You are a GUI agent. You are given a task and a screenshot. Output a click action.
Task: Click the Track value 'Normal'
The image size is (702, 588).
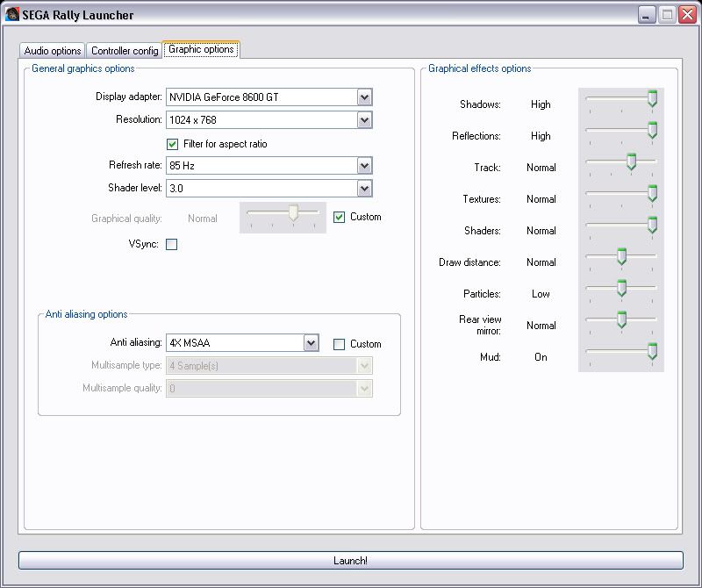541,168
